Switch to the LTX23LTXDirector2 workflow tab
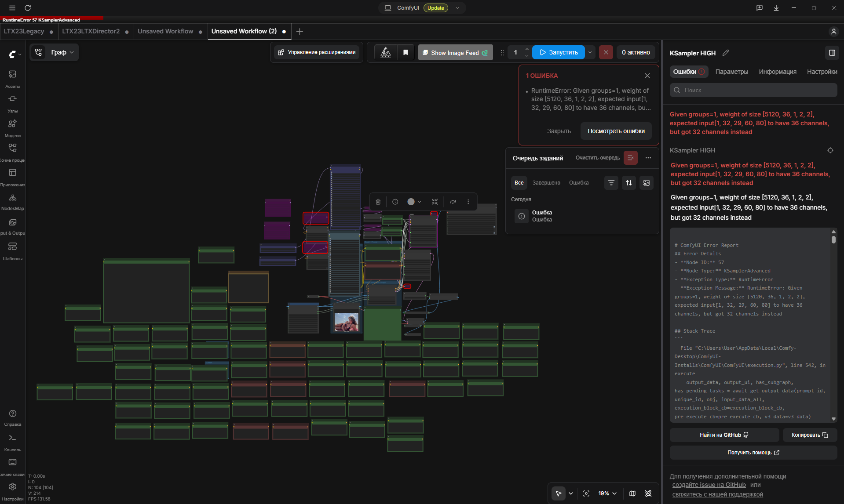 (95, 31)
